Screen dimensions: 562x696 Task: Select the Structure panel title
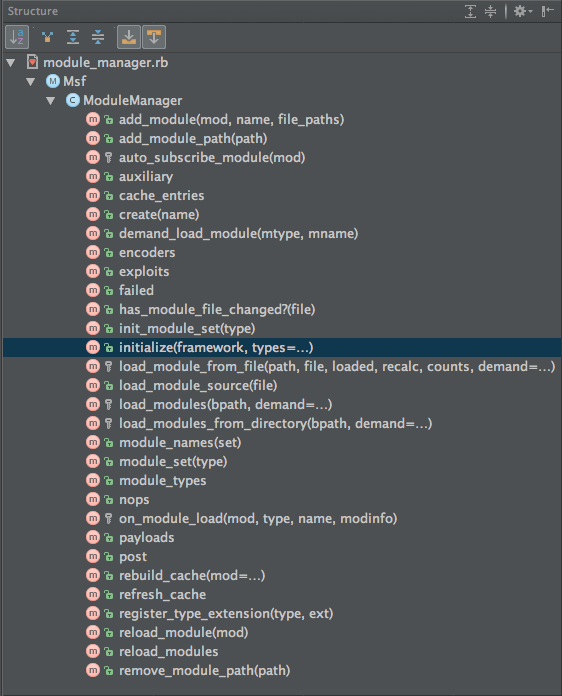tap(32, 11)
